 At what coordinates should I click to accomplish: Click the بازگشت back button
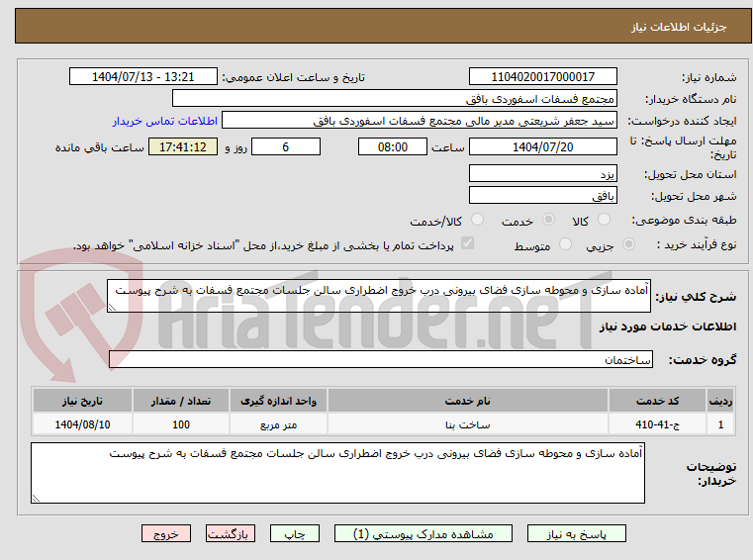[x=230, y=533]
